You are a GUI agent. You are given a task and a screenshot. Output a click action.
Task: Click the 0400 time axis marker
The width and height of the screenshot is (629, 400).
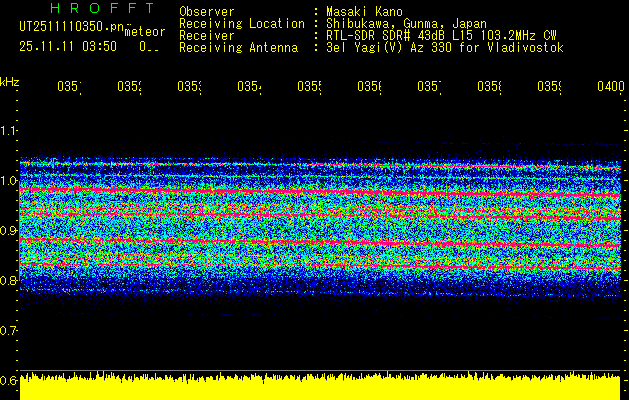coord(611,86)
